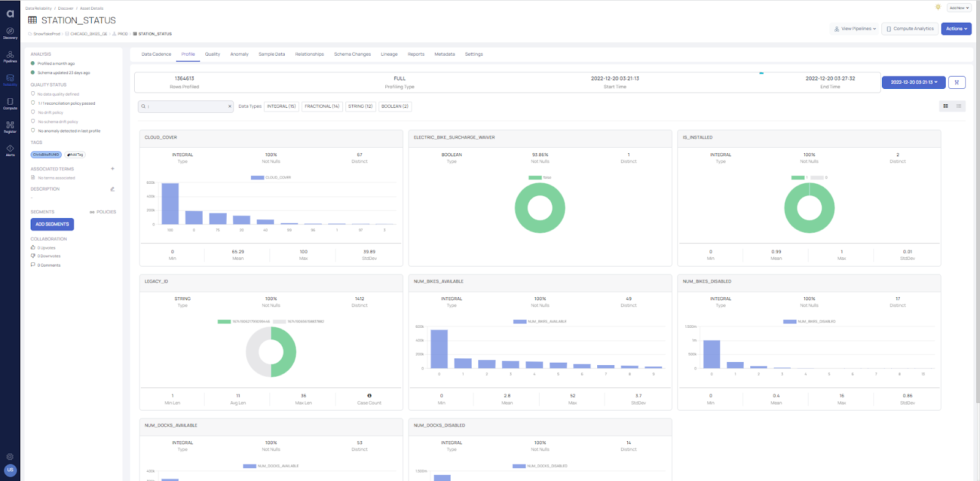The height and width of the screenshot is (481, 980).
Task: Click the STATION_STATUS table icon in title
Action: pyautogui.click(x=32, y=20)
